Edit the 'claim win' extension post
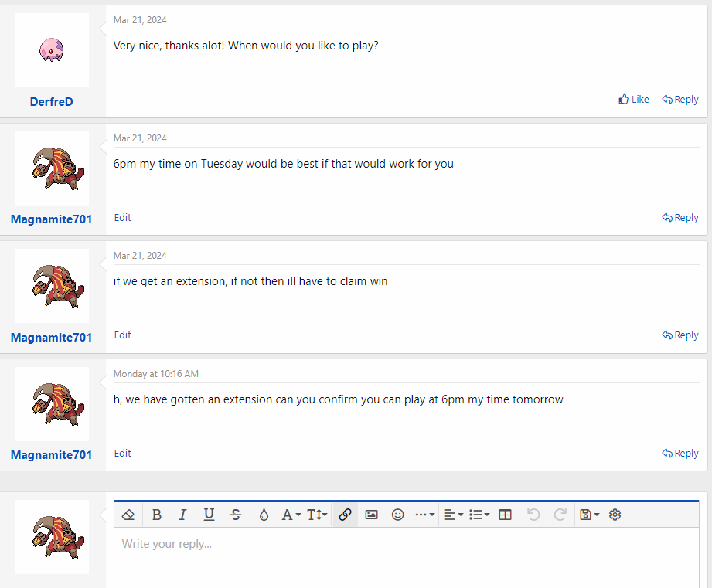712x588 pixels. (x=122, y=335)
